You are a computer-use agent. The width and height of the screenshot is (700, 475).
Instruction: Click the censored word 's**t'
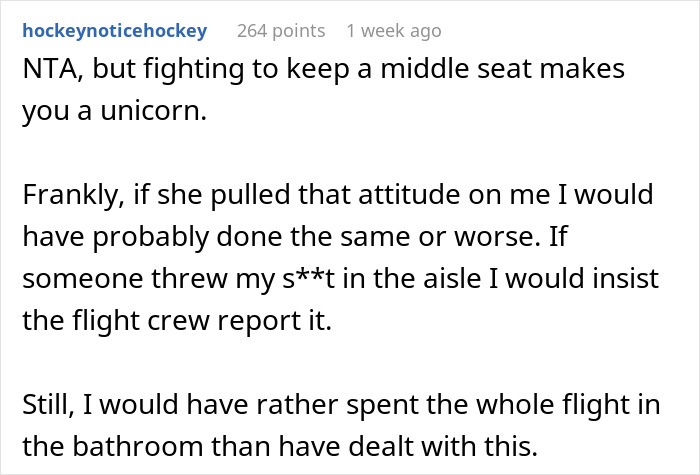pos(308,279)
